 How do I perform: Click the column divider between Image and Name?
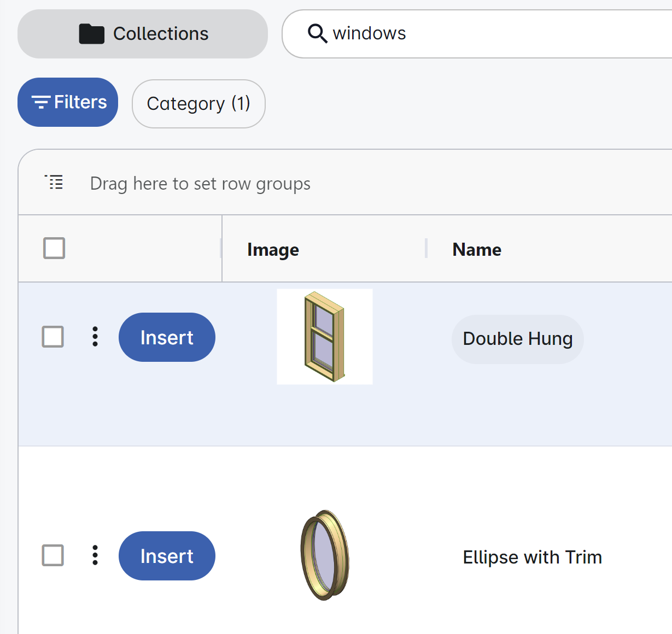coord(426,248)
